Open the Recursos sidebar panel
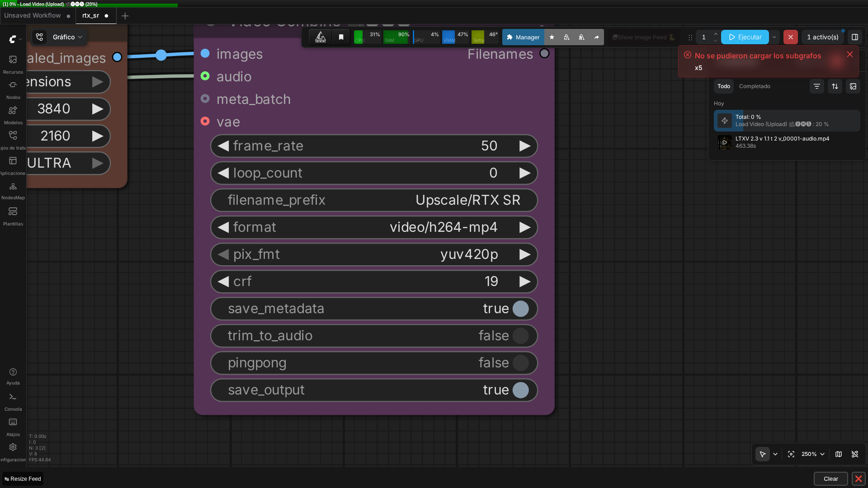The image size is (868, 488). point(13,64)
